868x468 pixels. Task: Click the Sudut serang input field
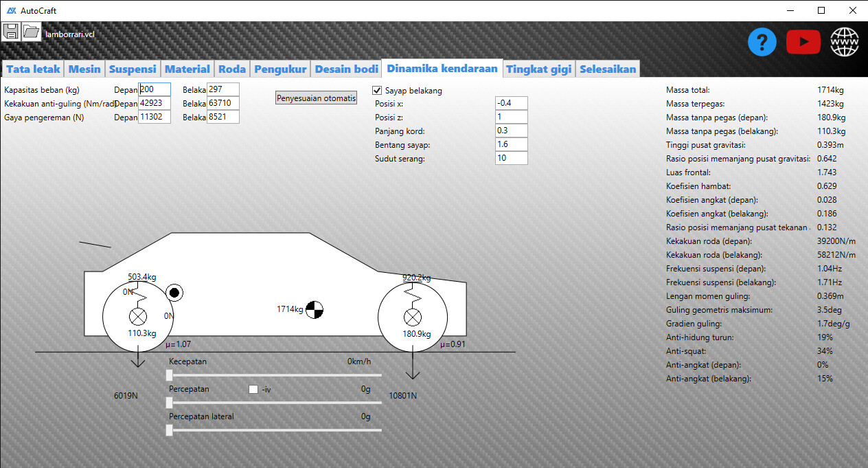(511, 158)
